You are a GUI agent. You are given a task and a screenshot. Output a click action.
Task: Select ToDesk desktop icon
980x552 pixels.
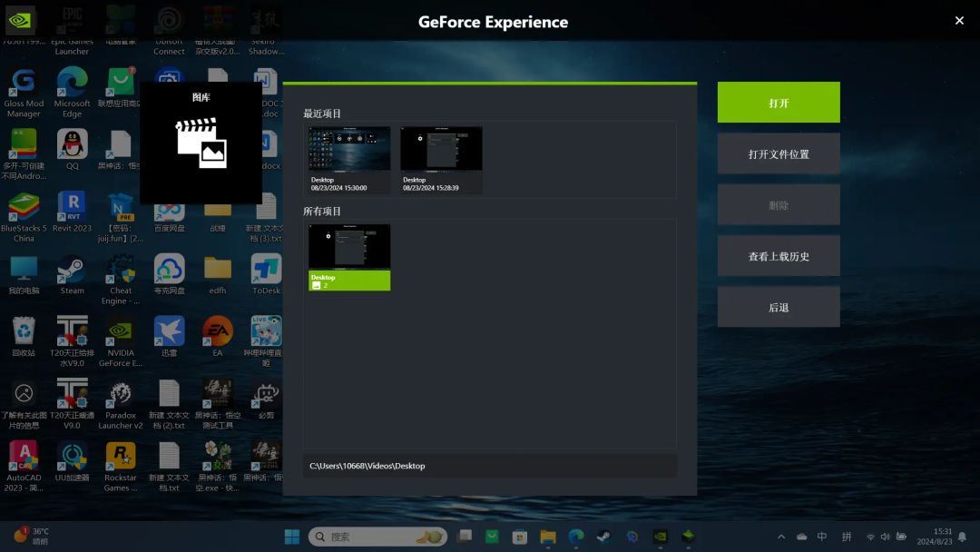click(x=266, y=274)
